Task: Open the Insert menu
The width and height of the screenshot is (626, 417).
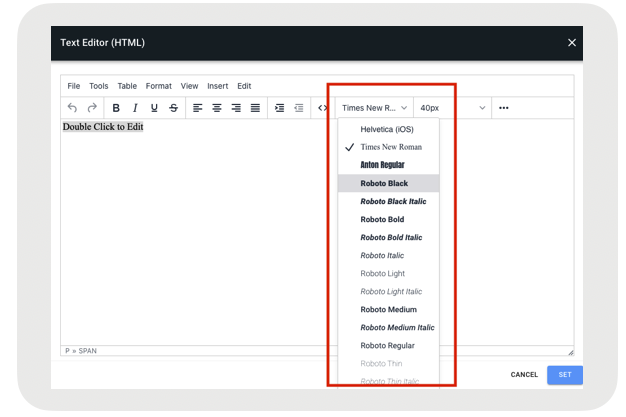Action: (x=218, y=86)
